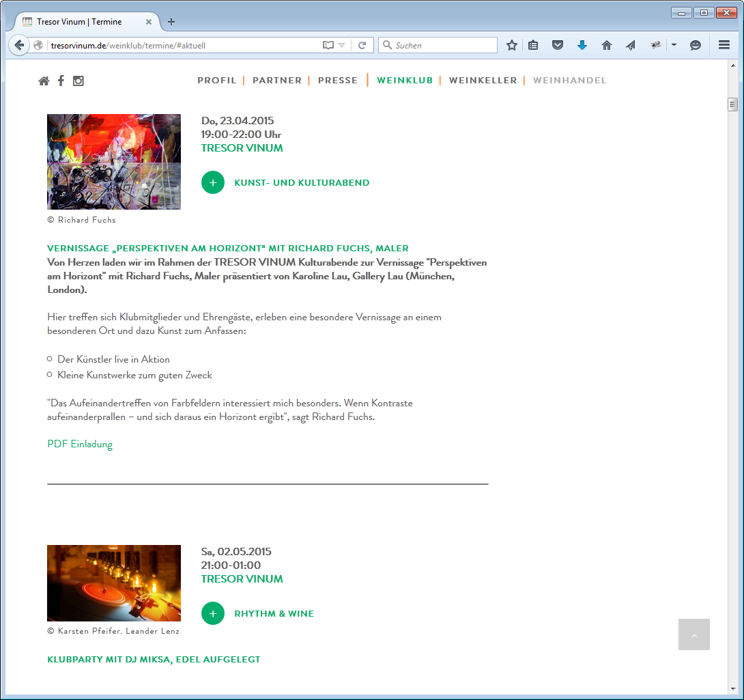Maximize the browser window
744x700 pixels.
704,13
